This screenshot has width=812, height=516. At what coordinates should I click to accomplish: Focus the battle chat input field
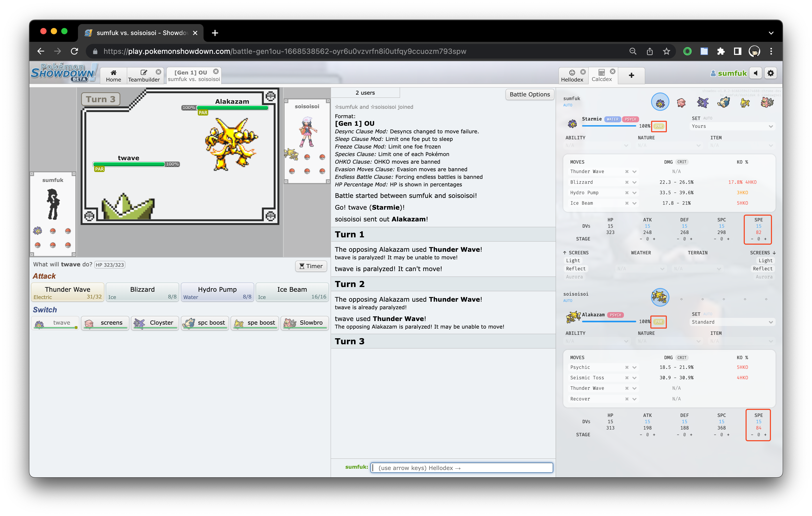[462, 468]
